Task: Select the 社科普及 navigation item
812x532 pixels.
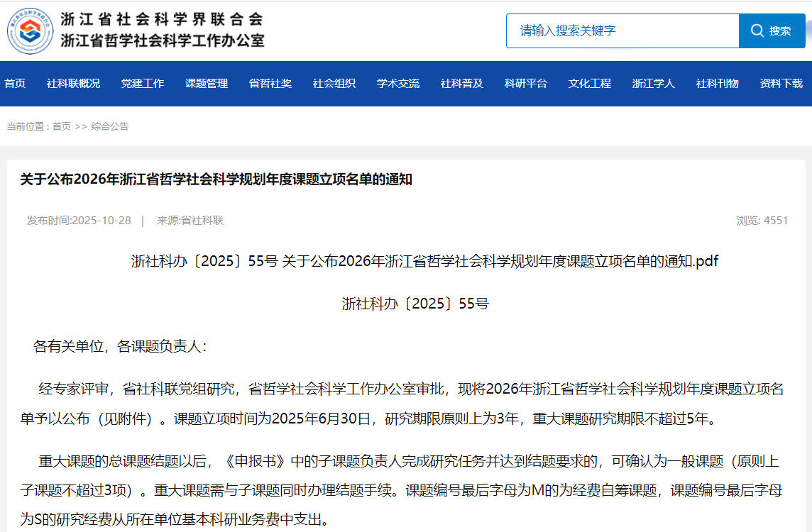Action: [462, 84]
